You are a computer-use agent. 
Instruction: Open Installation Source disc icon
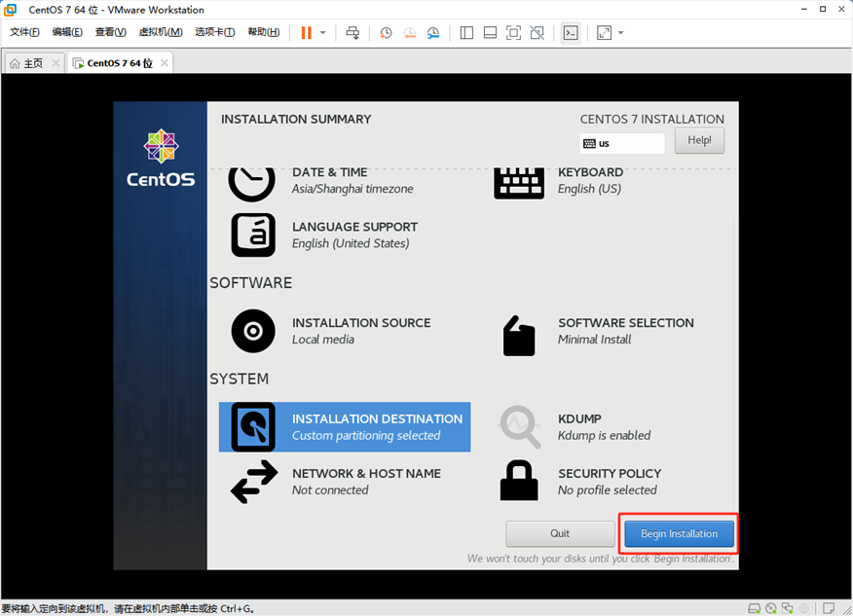(x=253, y=331)
